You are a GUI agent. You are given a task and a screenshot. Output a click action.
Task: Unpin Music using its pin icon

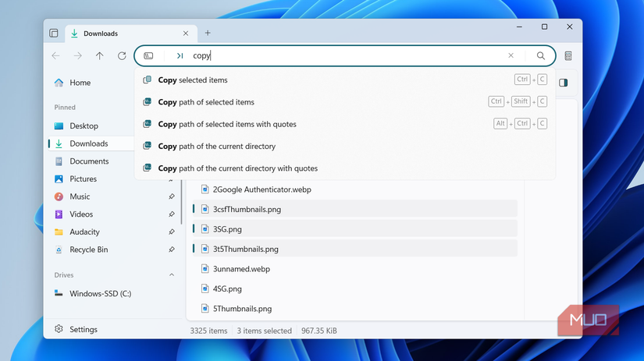(x=172, y=196)
